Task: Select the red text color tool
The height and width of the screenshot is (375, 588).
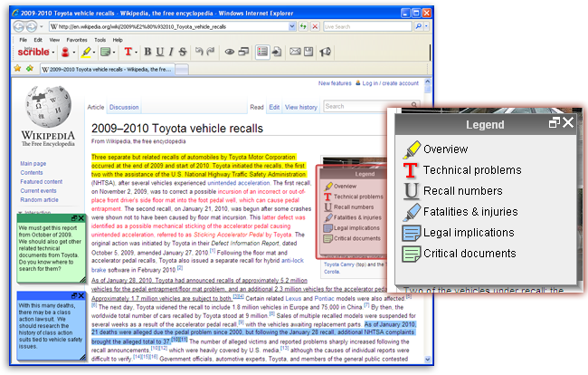Action: coord(128,52)
